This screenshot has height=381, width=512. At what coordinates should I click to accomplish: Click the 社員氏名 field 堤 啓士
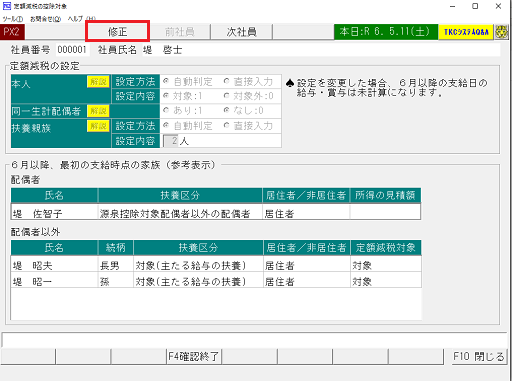(x=321, y=50)
